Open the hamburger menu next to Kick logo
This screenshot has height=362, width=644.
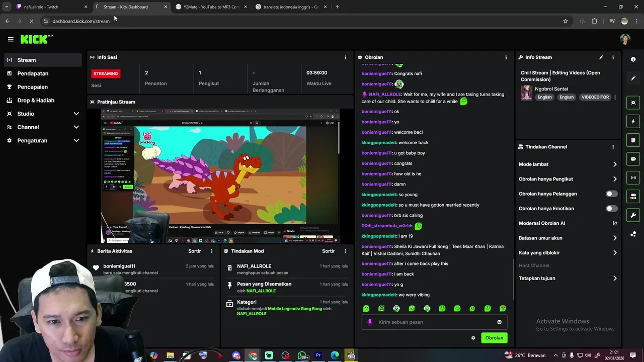point(11,39)
